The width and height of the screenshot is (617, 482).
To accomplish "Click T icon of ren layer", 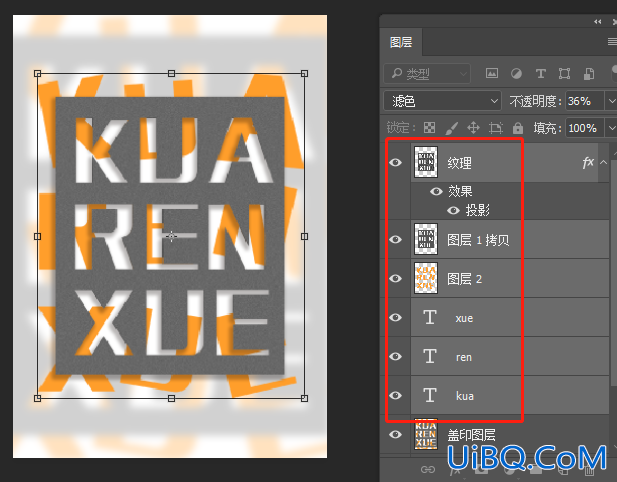I will coord(430,356).
